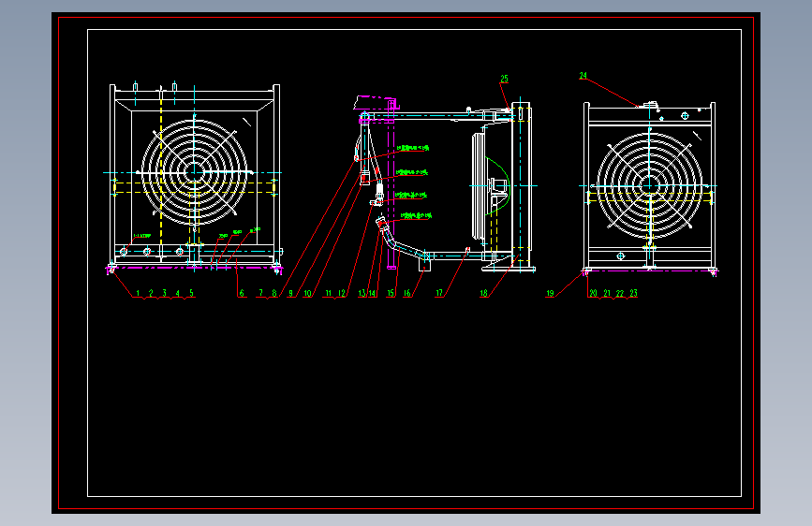Select part callout number 5
Image resolution: width=812 pixels, height=526 pixels.
(x=191, y=293)
